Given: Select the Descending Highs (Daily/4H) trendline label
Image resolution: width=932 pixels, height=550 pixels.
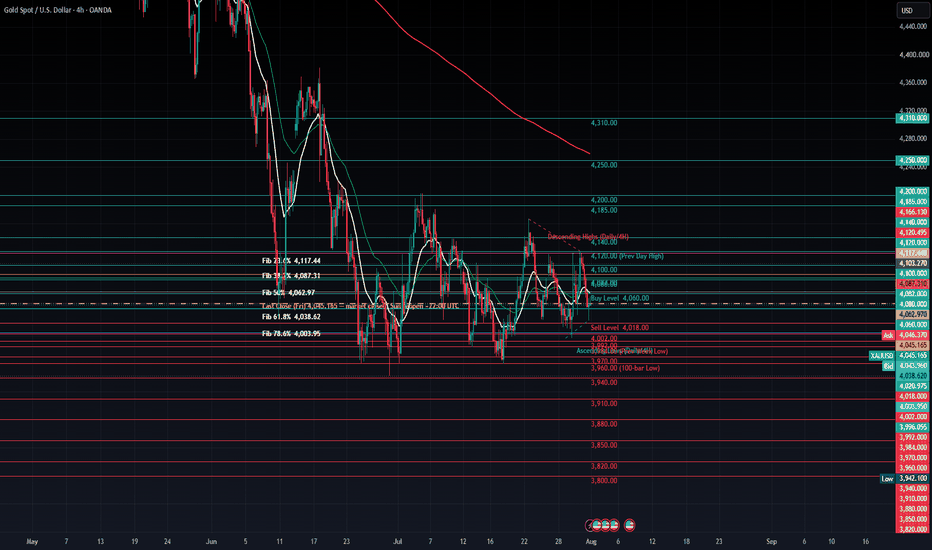Looking at the screenshot, I should (x=588, y=237).
